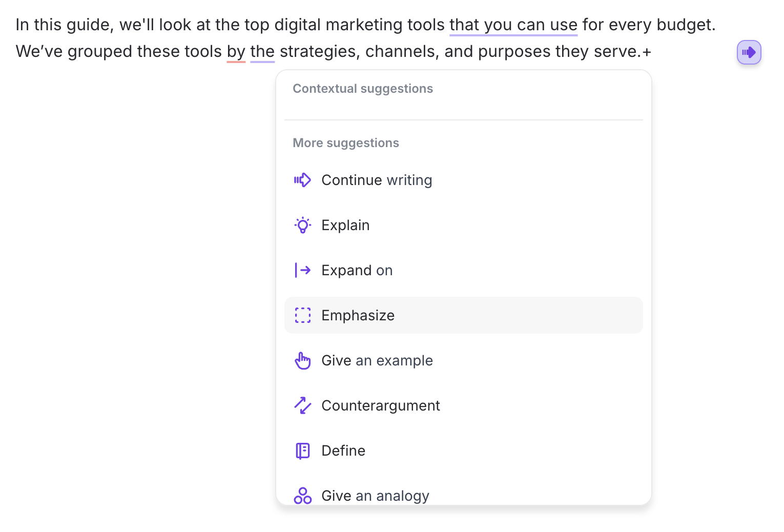
Task: Click the Give an analogy circles icon
Action: point(302,496)
